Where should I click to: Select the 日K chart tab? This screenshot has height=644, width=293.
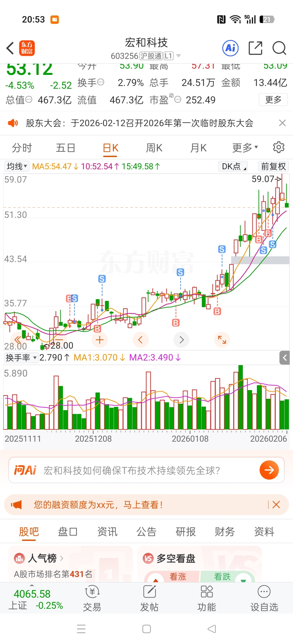[110, 148]
